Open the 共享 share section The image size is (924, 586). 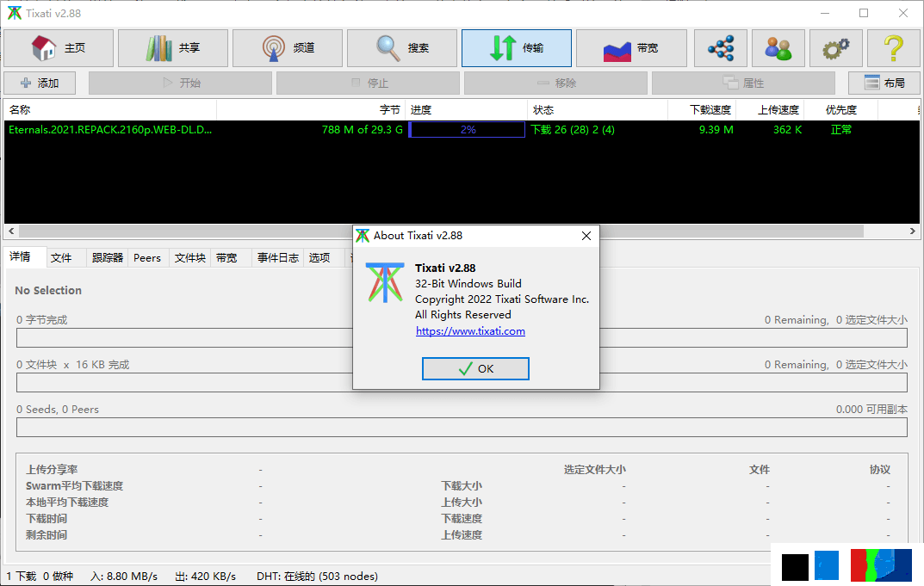(x=173, y=48)
